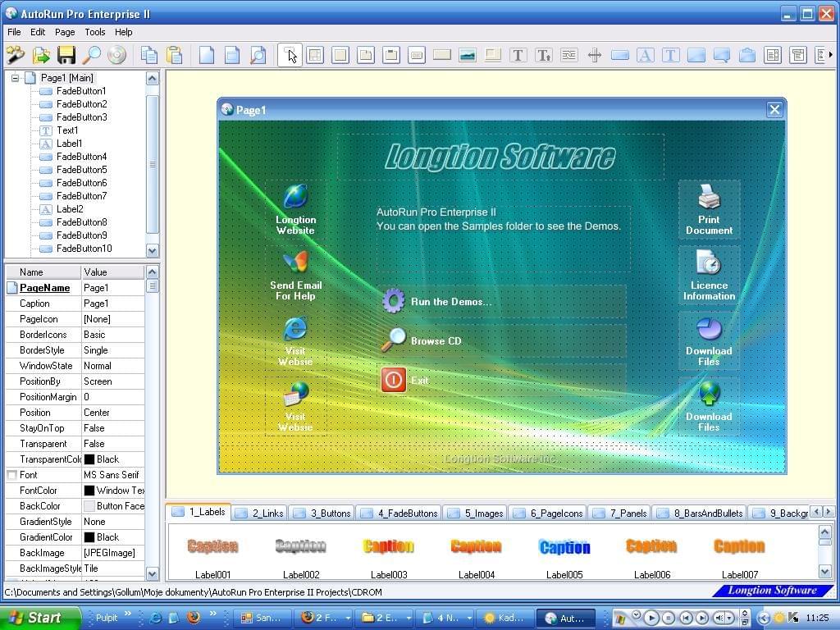The width and height of the screenshot is (840, 630).
Task: Select the T with arrow text tool
Action: pyautogui.click(x=543, y=55)
